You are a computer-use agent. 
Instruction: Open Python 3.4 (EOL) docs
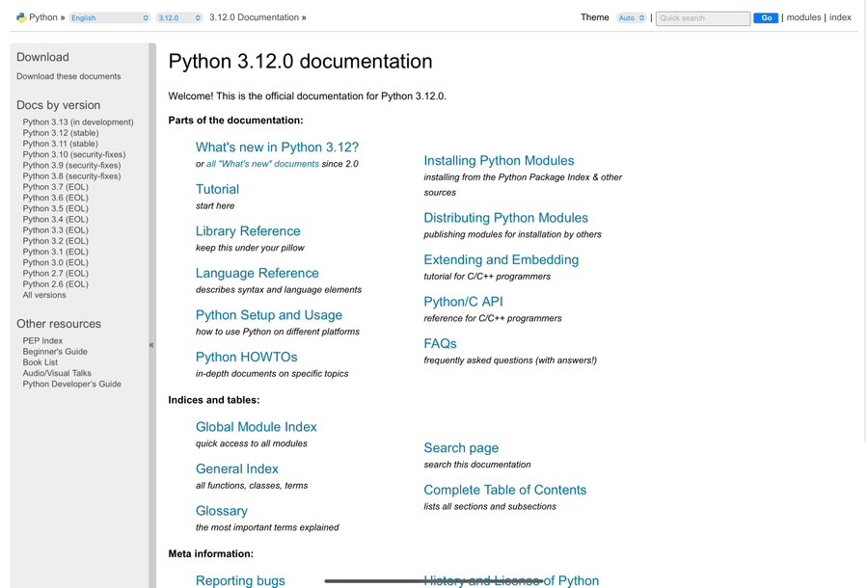click(x=55, y=219)
